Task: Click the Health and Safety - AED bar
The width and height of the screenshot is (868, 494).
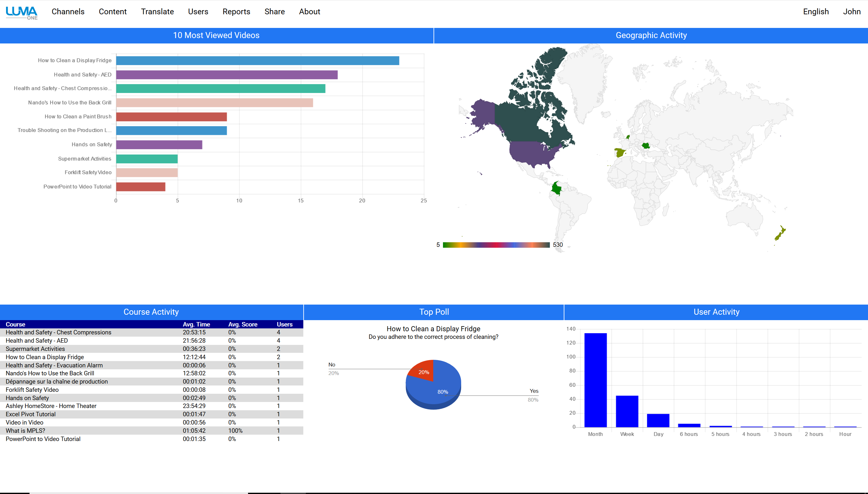Action: pyautogui.click(x=226, y=75)
